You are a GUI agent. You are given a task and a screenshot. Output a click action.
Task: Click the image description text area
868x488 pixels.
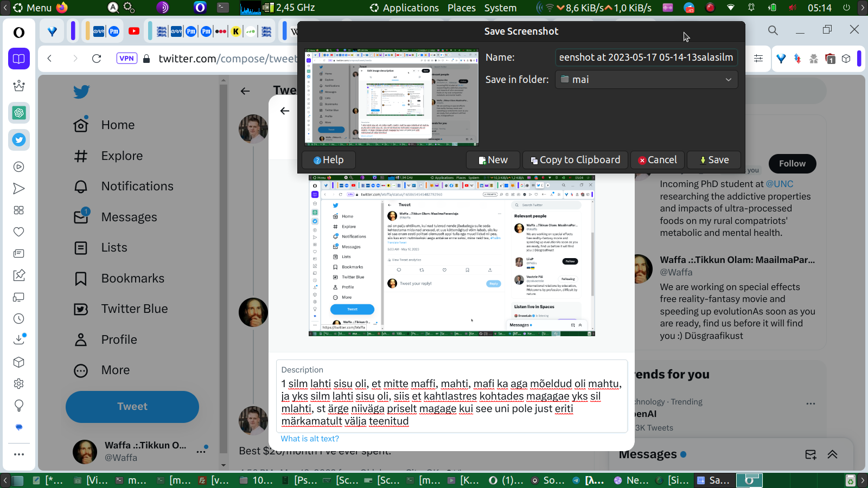coord(452,396)
